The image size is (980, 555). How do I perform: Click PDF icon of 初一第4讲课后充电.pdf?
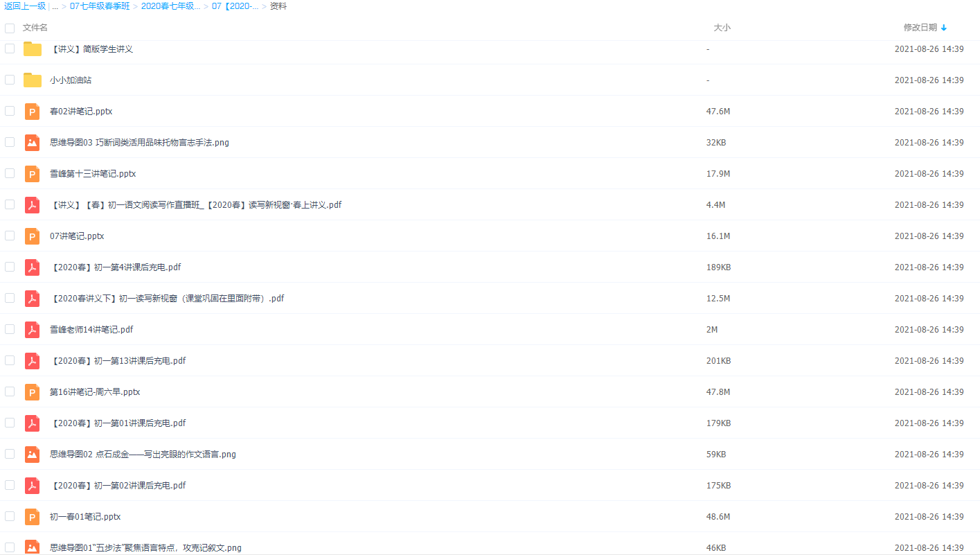coord(32,267)
